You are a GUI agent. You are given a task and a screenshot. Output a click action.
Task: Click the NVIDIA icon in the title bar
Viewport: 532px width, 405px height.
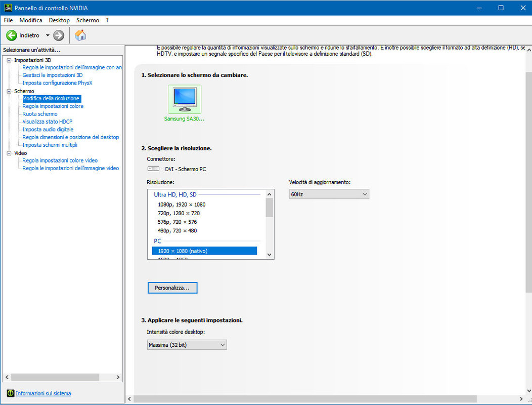[8, 8]
